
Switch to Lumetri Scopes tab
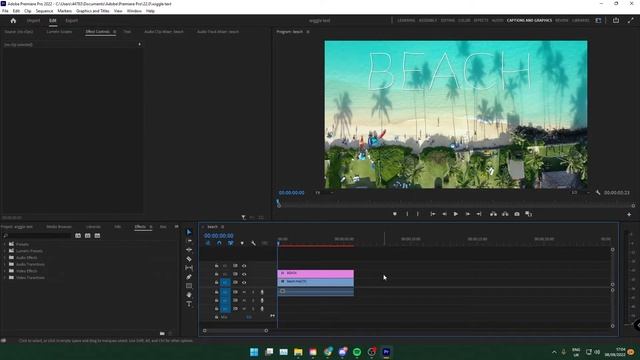[x=59, y=31]
